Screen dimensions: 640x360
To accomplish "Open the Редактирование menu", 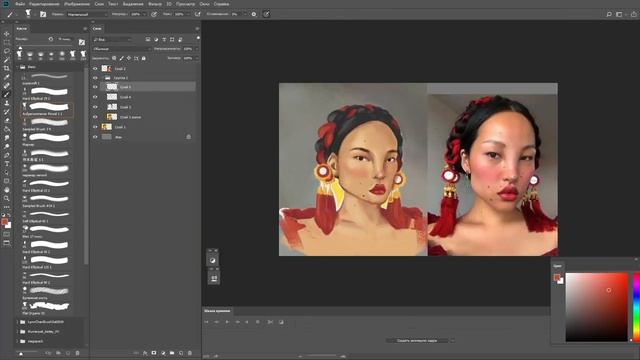I will point(44,4).
